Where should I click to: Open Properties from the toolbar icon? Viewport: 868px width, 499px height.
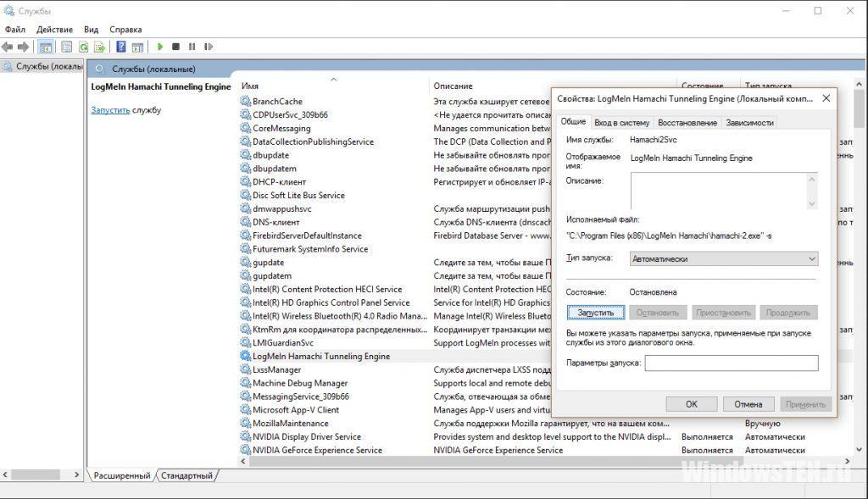click(x=66, y=47)
